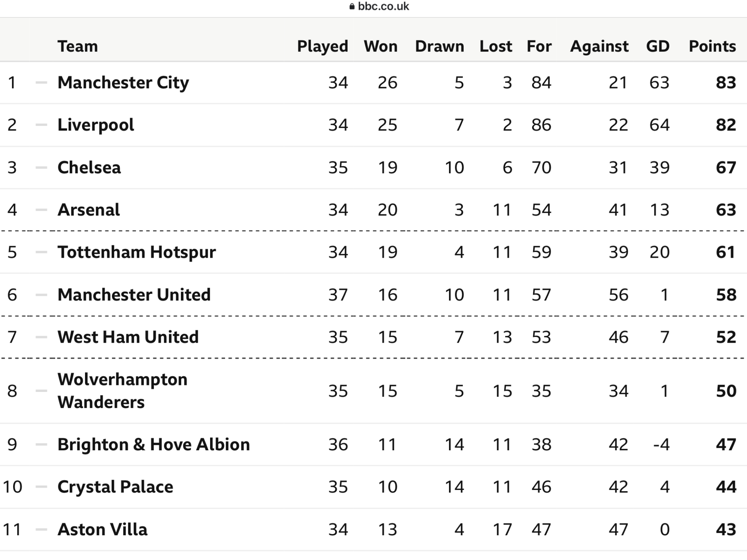747x560 pixels.
Task: Click the Team column header
Action: [78, 46]
